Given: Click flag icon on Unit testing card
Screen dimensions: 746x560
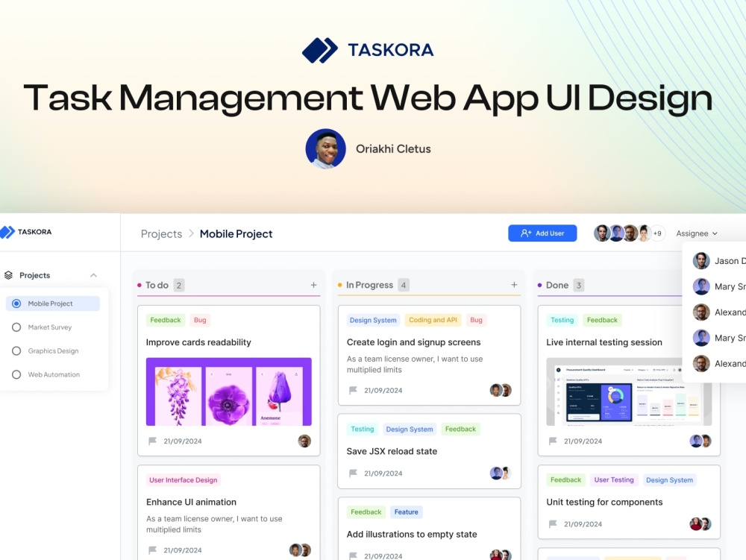Looking at the screenshot, I should tap(553, 524).
